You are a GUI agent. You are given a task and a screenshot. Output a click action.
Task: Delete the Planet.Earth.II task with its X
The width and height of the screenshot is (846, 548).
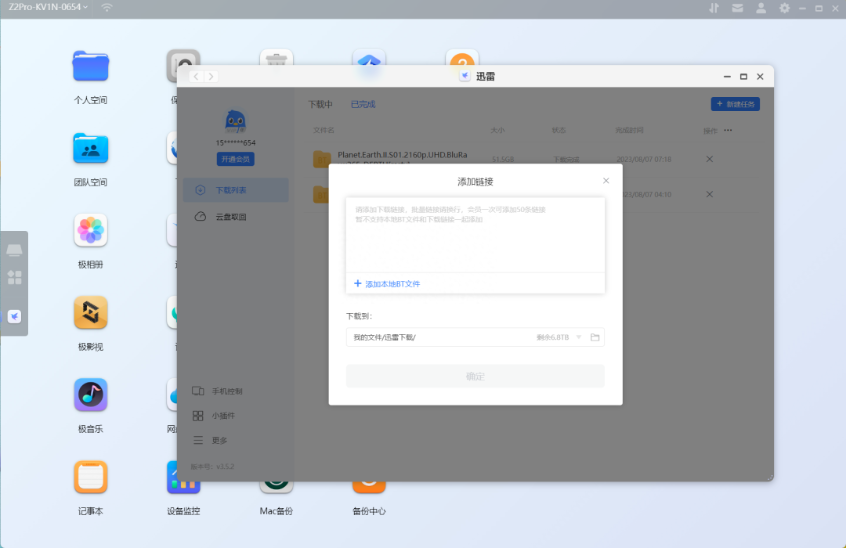pyautogui.click(x=709, y=159)
